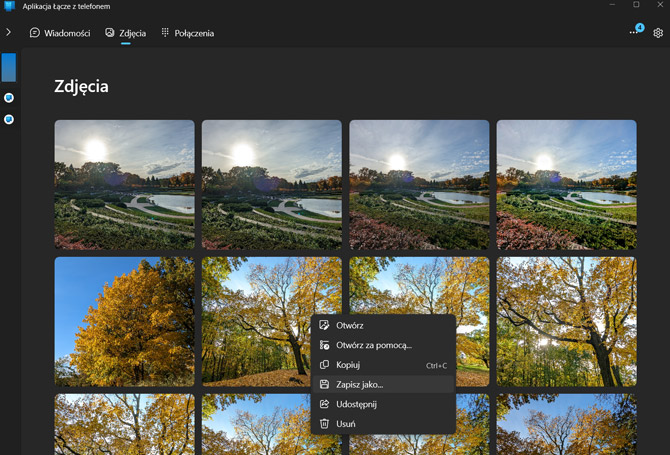
Task: Open the more options ellipsis with badge
Action: (x=636, y=31)
